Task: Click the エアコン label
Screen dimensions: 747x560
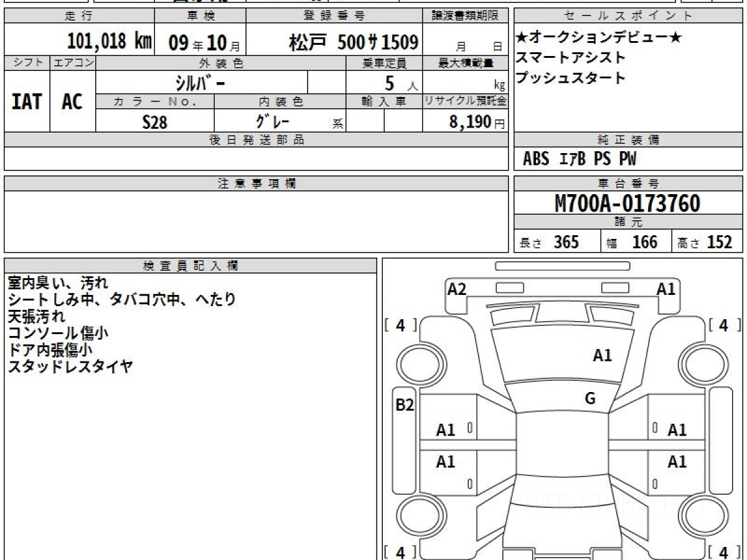Action: click(x=73, y=63)
